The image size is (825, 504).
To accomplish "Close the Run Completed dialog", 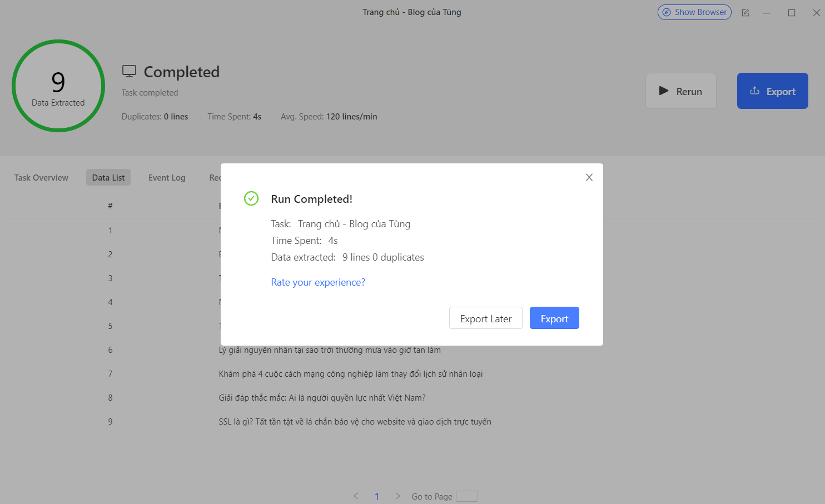I will coord(589,177).
